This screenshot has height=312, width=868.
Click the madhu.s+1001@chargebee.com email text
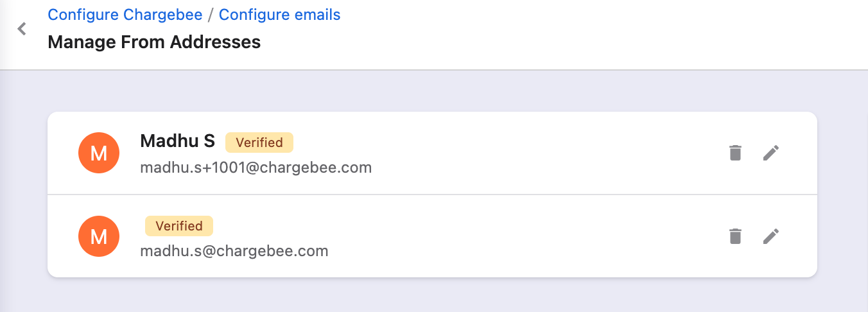click(x=256, y=168)
